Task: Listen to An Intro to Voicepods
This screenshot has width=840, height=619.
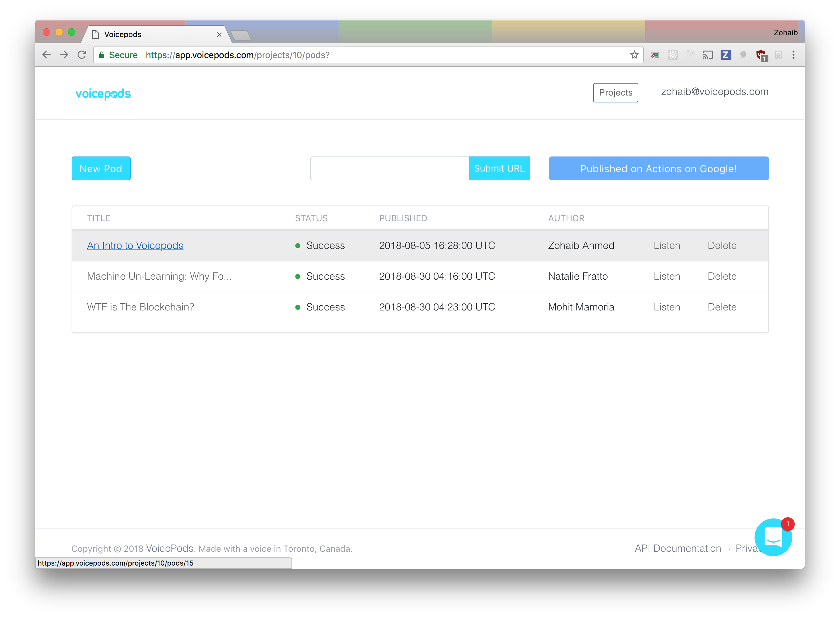Action: point(667,245)
